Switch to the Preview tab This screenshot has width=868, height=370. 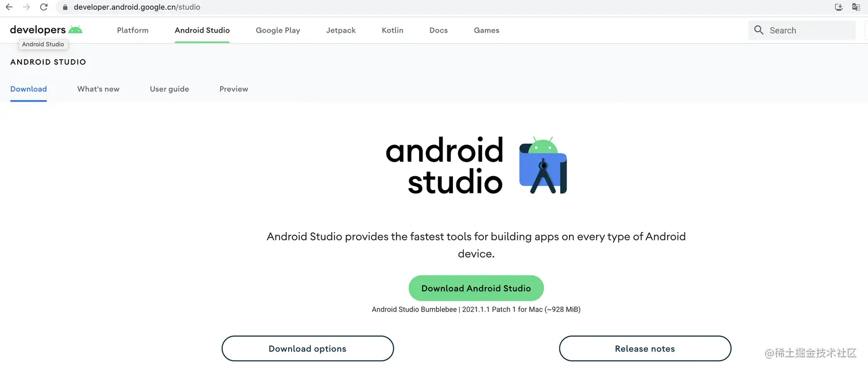pyautogui.click(x=234, y=89)
